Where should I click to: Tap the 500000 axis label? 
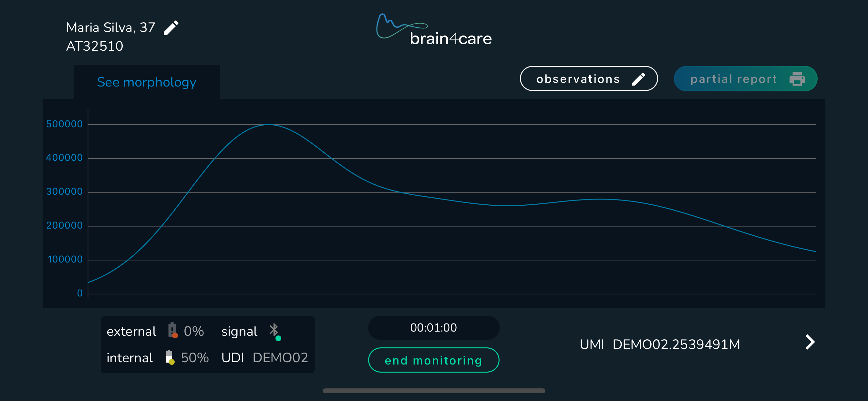[x=64, y=124]
